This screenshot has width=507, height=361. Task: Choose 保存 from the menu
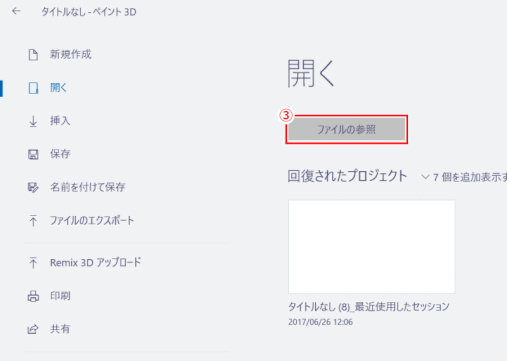pos(60,154)
